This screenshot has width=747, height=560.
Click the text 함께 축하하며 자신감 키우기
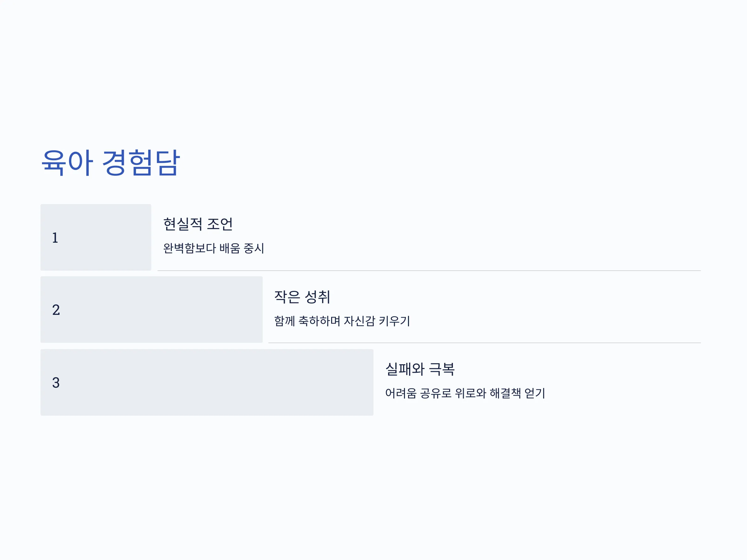point(342,321)
